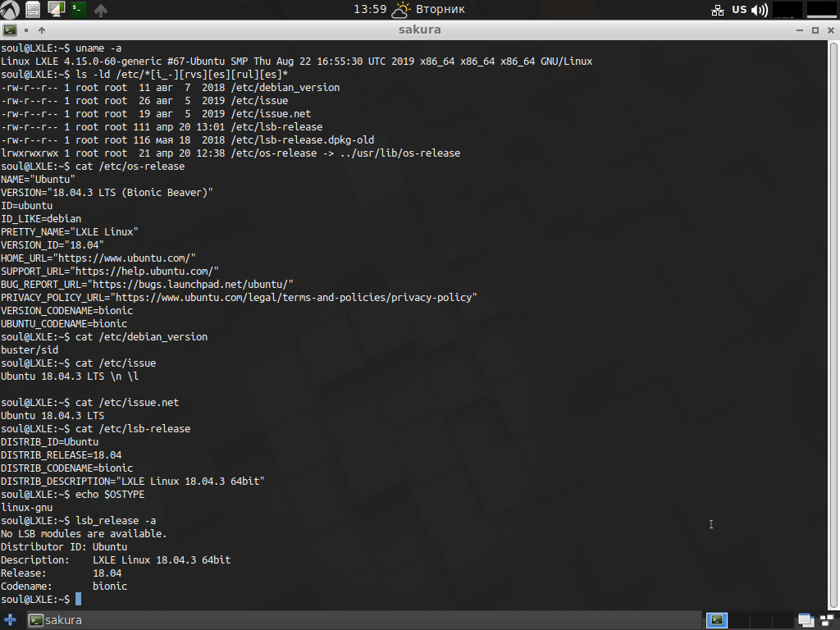Click the HOME_URL ubuntu.com line
Viewport: 840px width, 630px height.
[98, 258]
